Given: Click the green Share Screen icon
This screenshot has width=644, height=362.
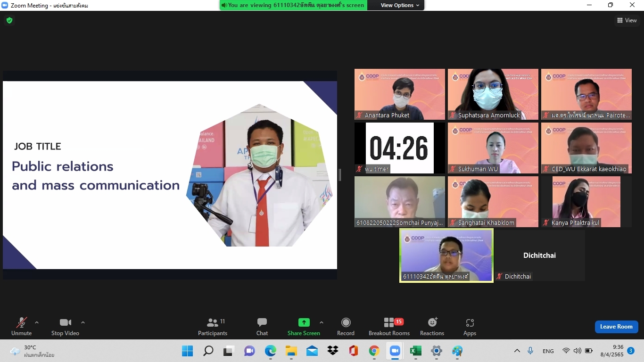Looking at the screenshot, I should 304,323.
